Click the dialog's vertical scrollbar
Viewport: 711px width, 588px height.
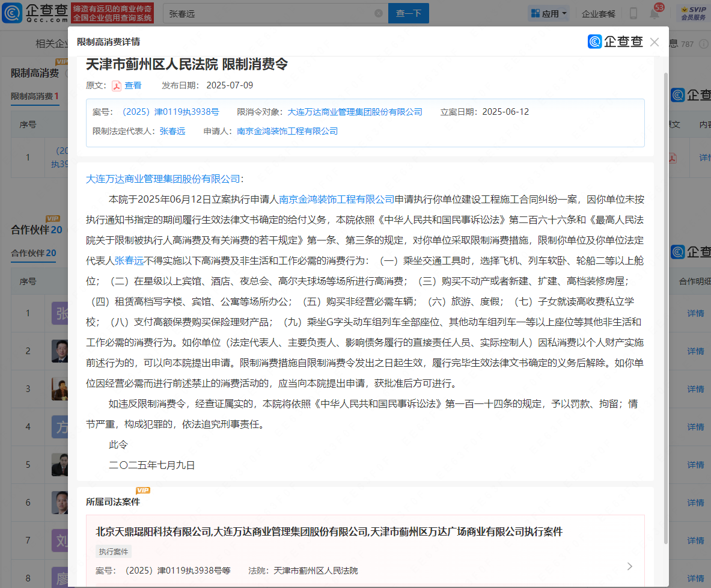665,301
